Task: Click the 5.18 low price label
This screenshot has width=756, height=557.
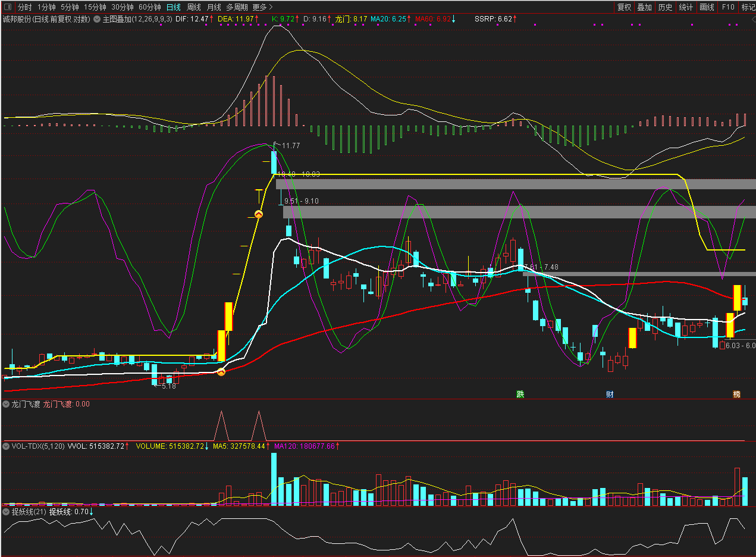Action: tap(170, 386)
